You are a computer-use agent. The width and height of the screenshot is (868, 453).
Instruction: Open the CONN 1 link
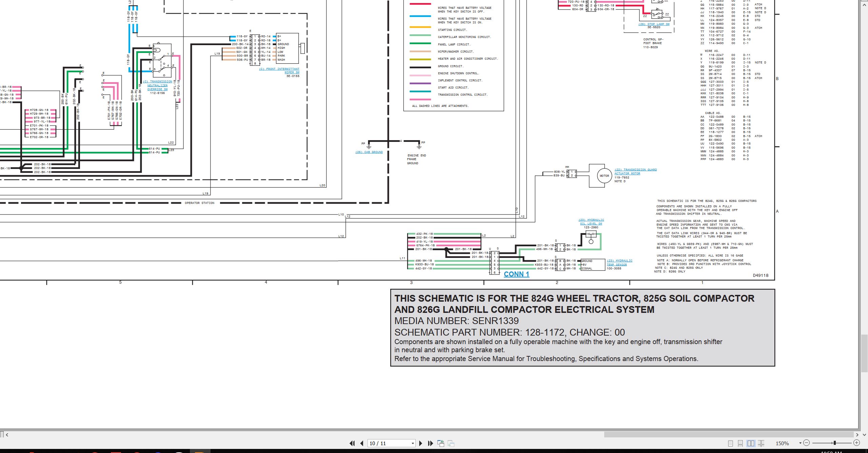coord(516,274)
